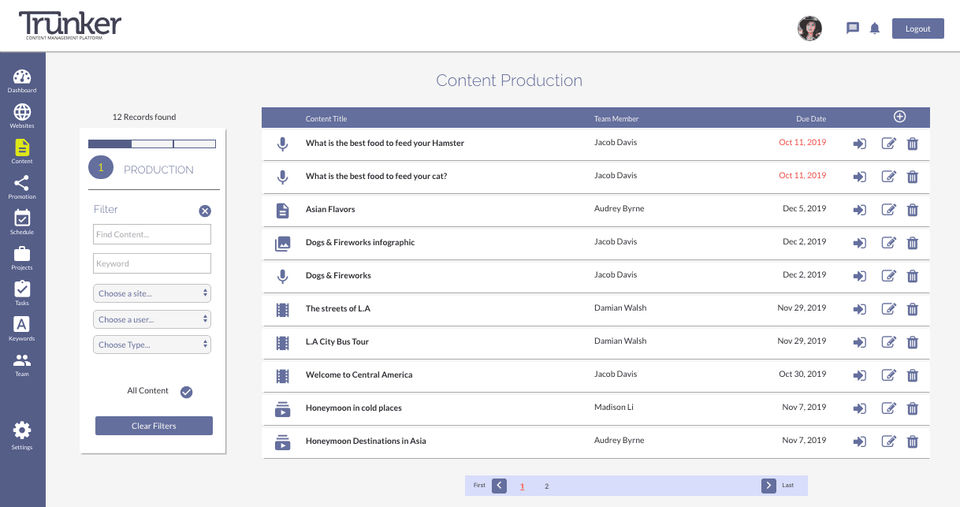The height and width of the screenshot is (507, 960).
Task: Click the Find Content input field
Action: [x=152, y=234]
